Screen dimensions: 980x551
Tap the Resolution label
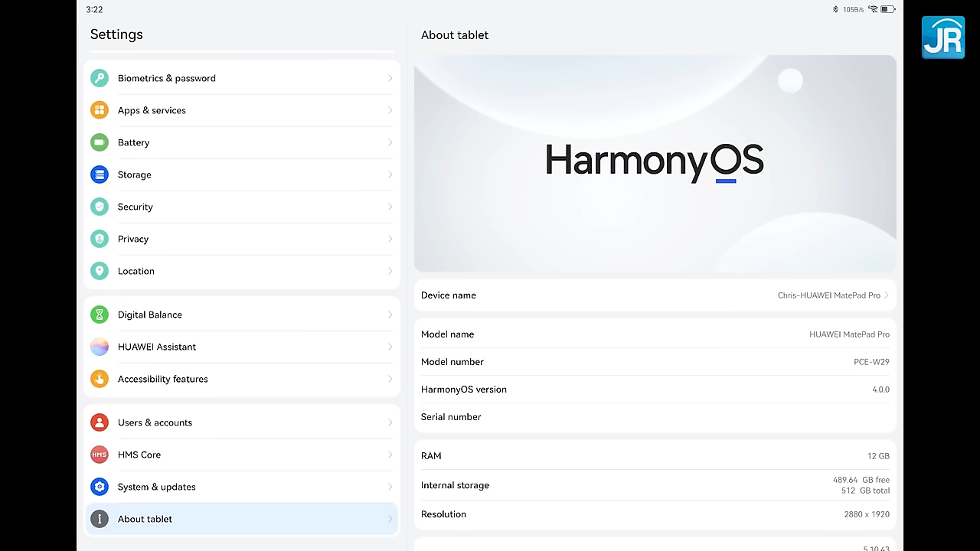point(443,514)
